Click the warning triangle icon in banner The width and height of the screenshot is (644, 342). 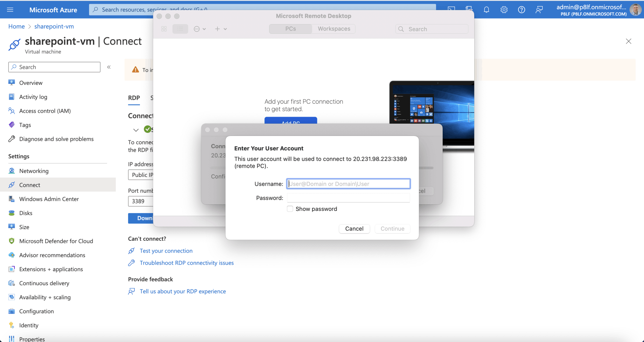tap(135, 69)
